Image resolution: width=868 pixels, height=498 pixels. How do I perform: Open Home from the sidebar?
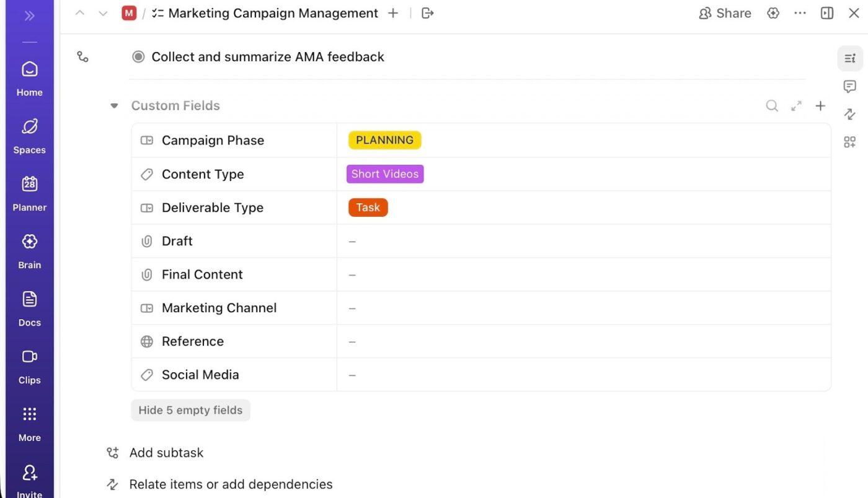point(29,77)
